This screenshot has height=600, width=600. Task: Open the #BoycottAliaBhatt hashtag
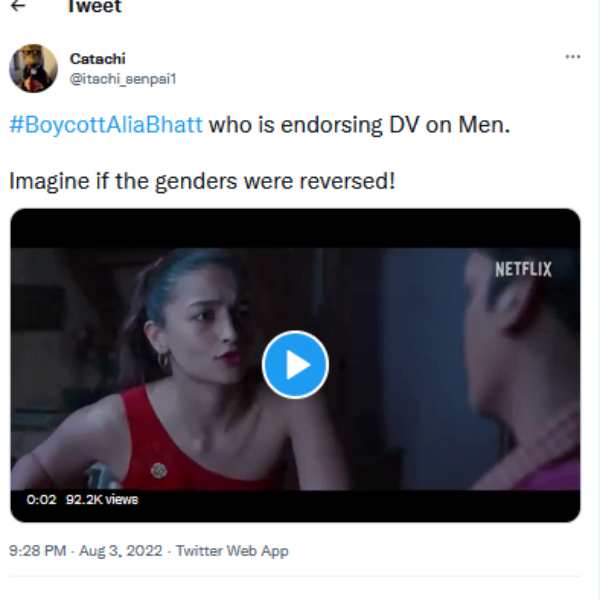pyautogui.click(x=106, y=126)
